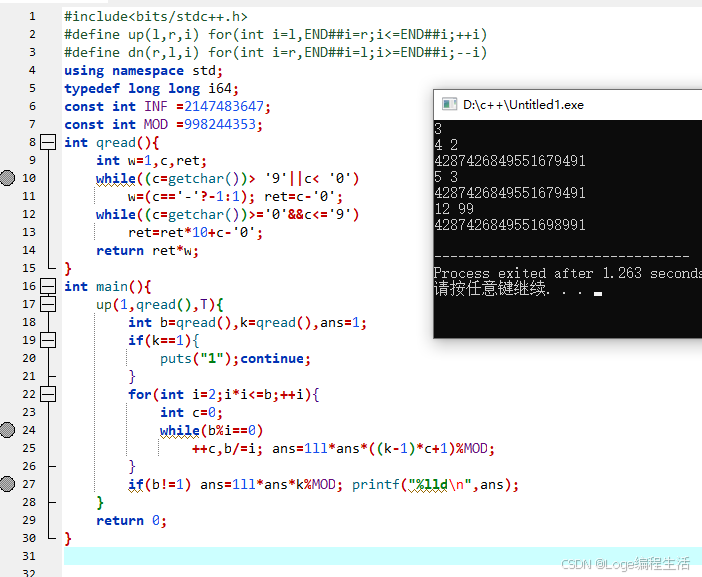Click line number 29 in the gutter
This screenshot has height=577, width=702.
pos(29,520)
